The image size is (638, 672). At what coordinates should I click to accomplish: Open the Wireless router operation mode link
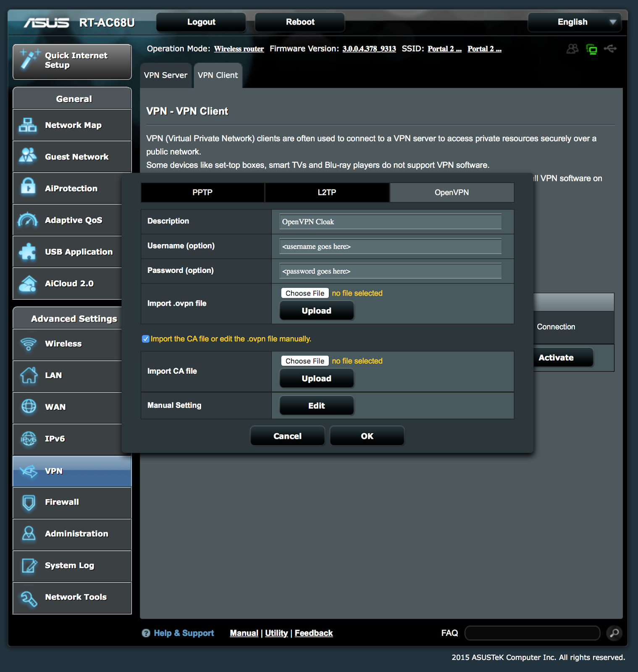point(239,49)
